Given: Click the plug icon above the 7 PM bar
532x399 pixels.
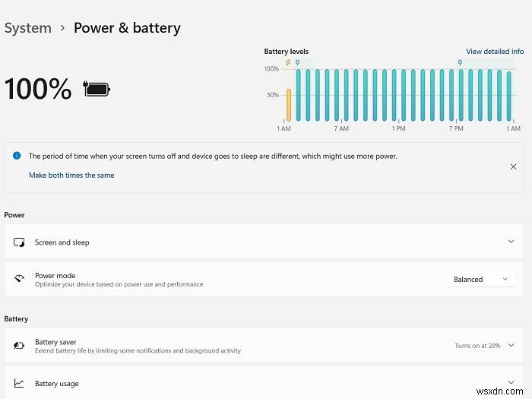Looking at the screenshot, I should (460, 62).
